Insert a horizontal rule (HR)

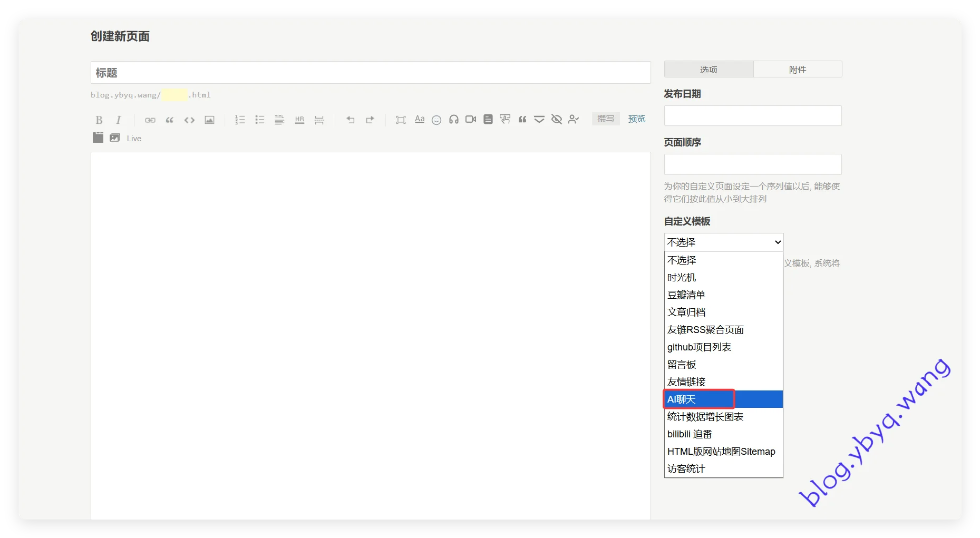(x=299, y=120)
